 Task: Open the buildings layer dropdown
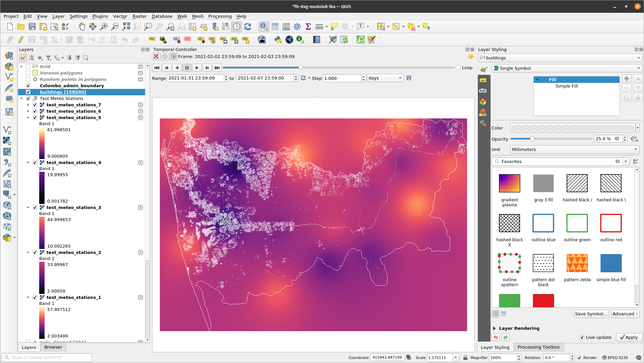click(x=560, y=58)
